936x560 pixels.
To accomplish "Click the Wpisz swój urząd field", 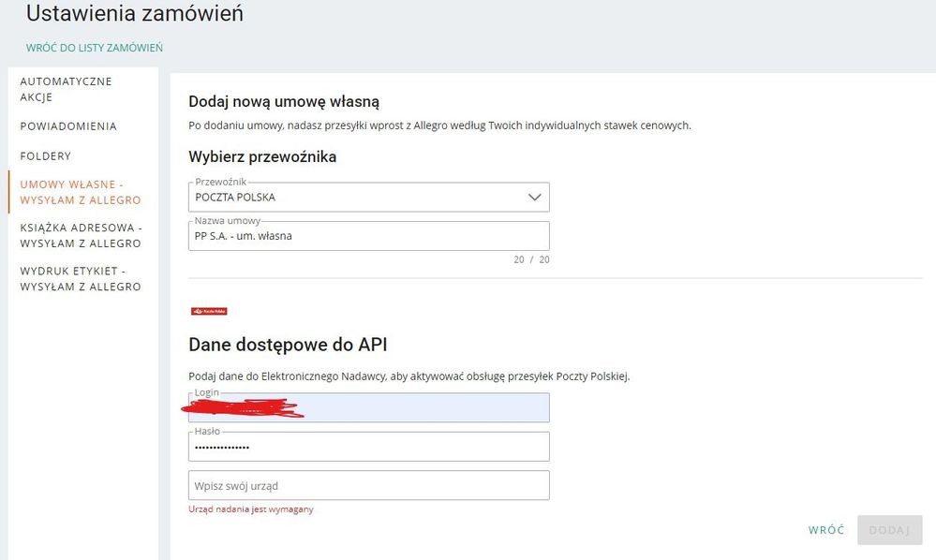I will pyautogui.click(x=369, y=485).
